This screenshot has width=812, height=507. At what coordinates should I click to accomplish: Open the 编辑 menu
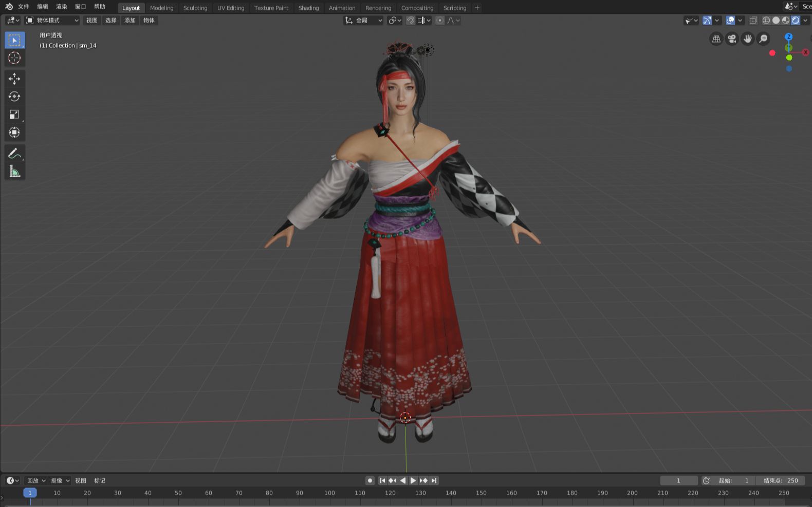43,7
